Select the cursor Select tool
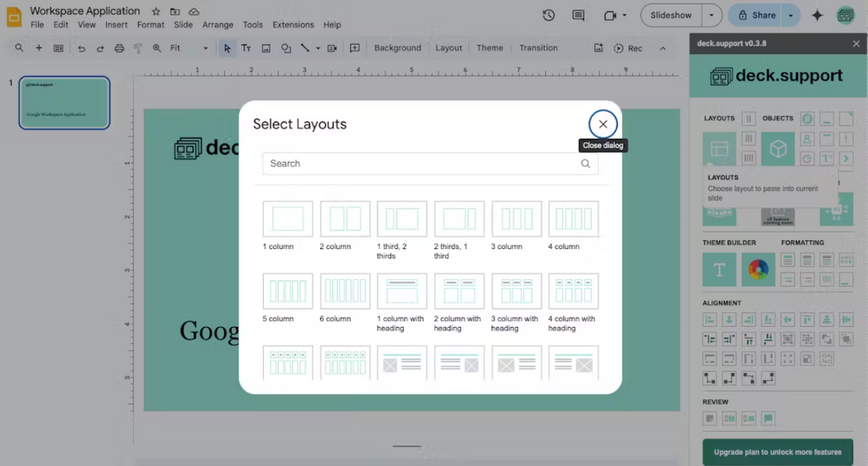This screenshot has height=466, width=868. 227,48
